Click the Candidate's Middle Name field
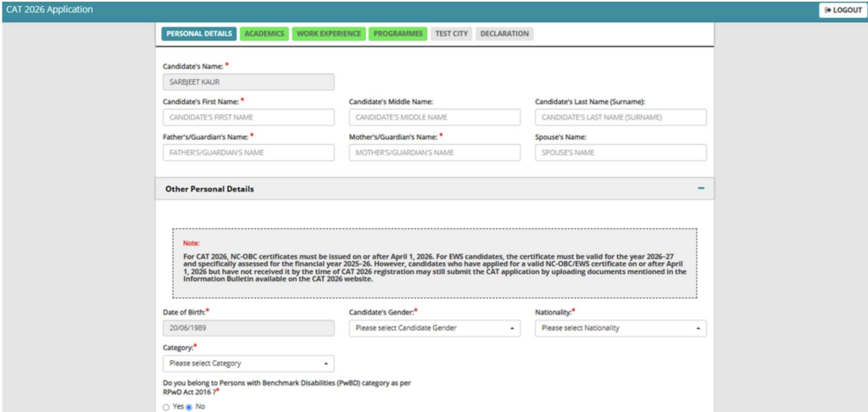This screenshot has height=412, width=868. click(435, 117)
